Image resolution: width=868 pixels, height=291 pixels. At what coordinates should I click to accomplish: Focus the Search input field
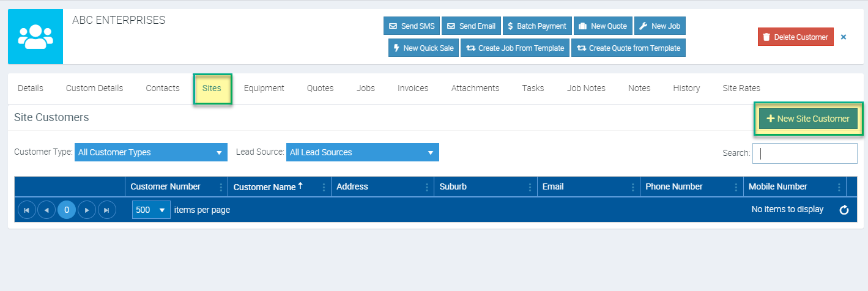click(804, 153)
